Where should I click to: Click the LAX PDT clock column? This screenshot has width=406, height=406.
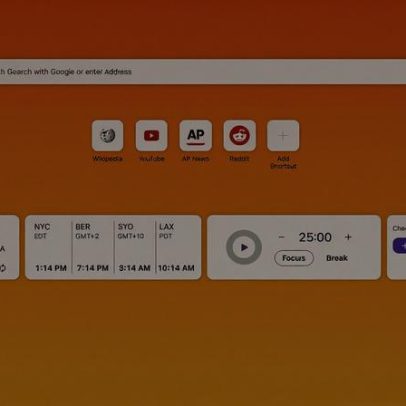[x=177, y=247]
